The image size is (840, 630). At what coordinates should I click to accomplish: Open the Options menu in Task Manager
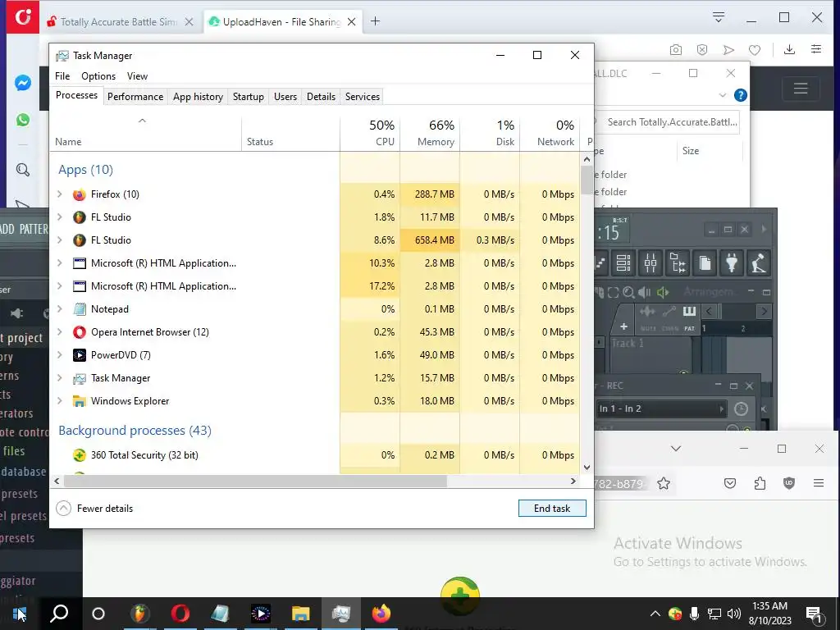point(98,76)
